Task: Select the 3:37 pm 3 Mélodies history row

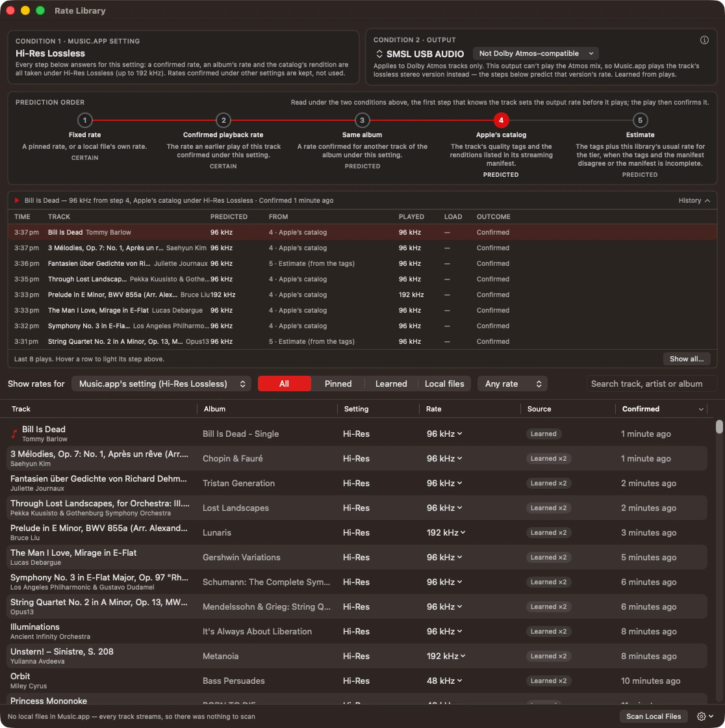Action: [362, 248]
